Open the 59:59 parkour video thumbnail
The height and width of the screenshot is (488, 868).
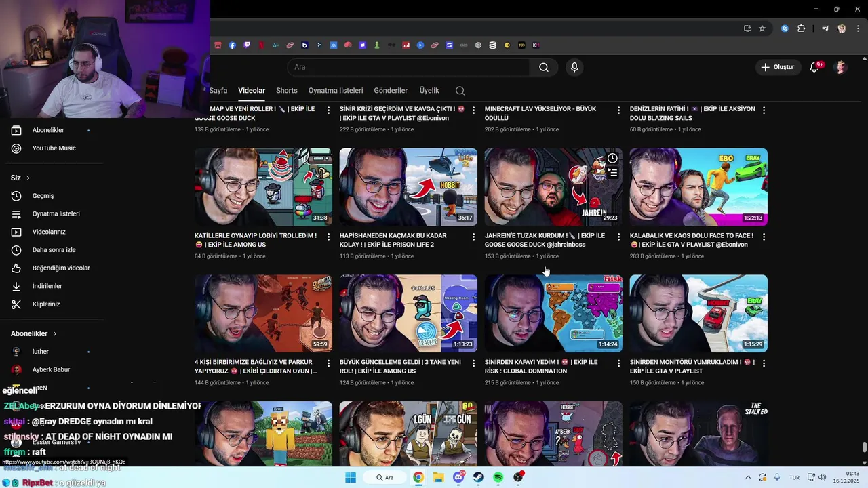coord(263,313)
